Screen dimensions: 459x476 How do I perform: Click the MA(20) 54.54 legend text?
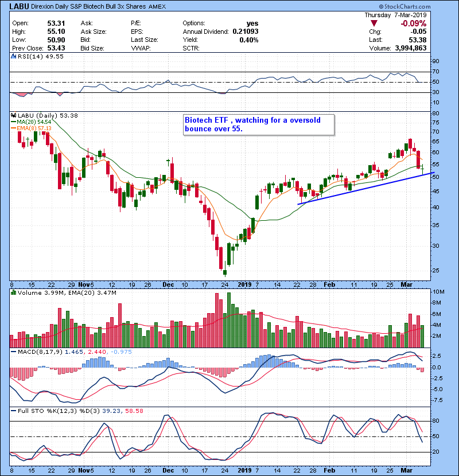tap(34, 122)
